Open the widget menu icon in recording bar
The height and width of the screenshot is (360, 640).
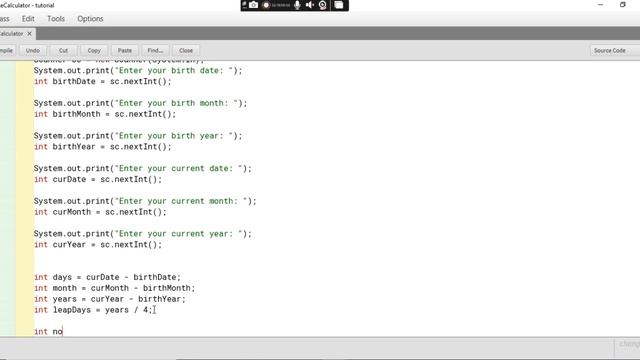coord(339,5)
